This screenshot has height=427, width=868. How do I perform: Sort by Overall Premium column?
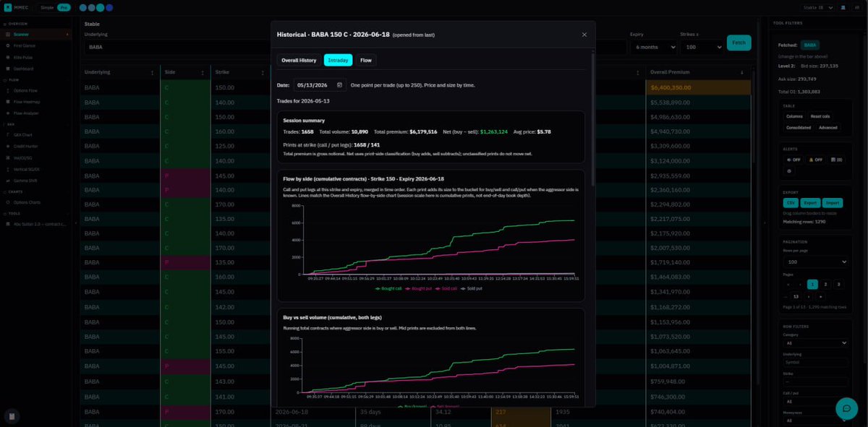[x=741, y=72]
